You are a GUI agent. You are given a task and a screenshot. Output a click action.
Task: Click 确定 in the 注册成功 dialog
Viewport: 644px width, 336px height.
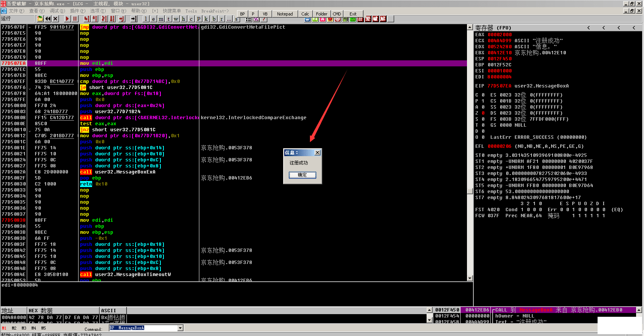click(x=302, y=175)
